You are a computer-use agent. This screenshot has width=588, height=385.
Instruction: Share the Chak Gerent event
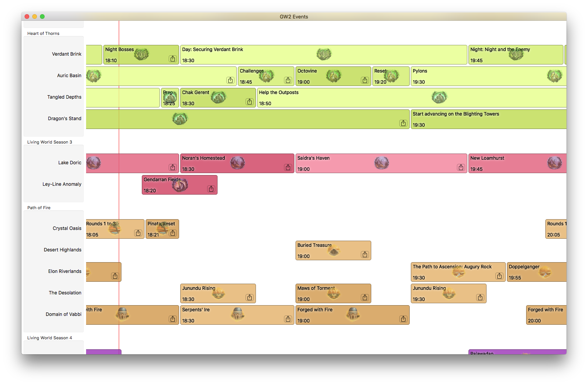pos(249,102)
